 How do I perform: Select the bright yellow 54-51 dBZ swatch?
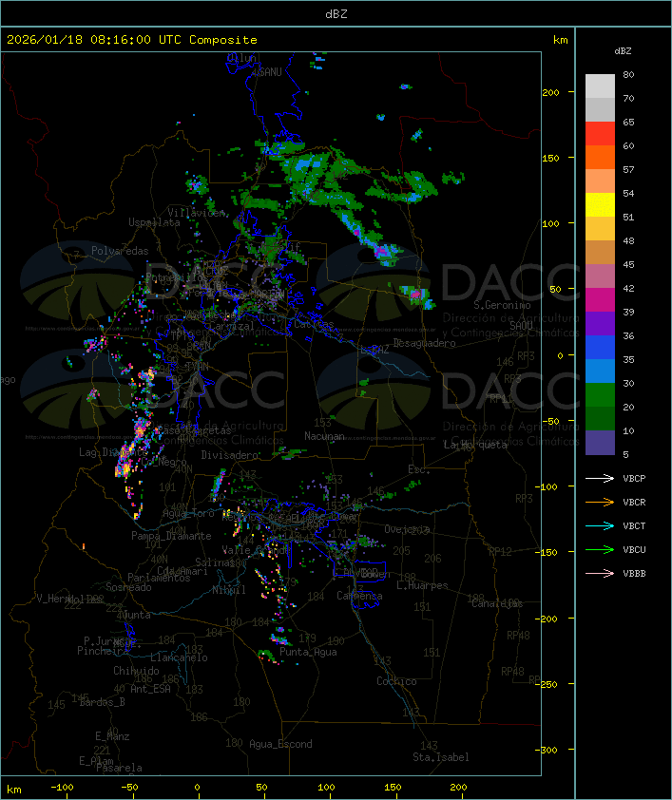pos(600,205)
